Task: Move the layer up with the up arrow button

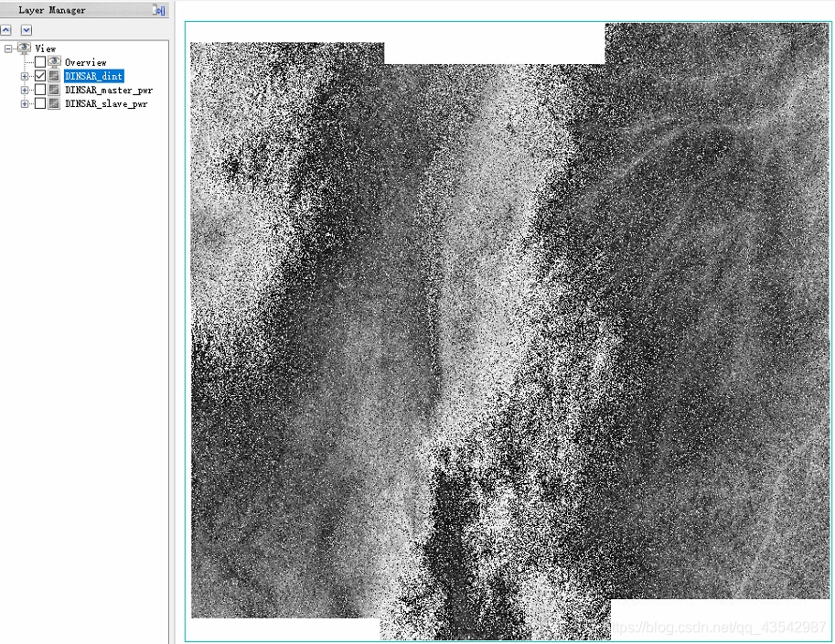Action: pyautogui.click(x=5, y=30)
